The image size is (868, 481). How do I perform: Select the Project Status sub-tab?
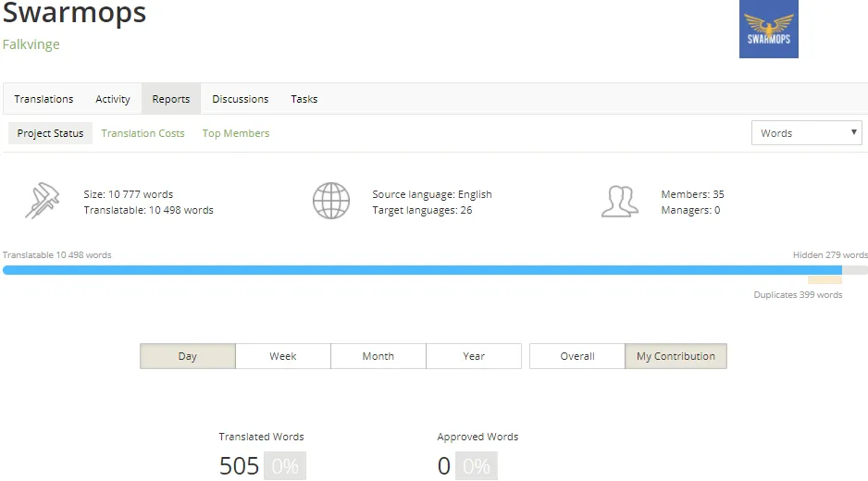coord(50,133)
